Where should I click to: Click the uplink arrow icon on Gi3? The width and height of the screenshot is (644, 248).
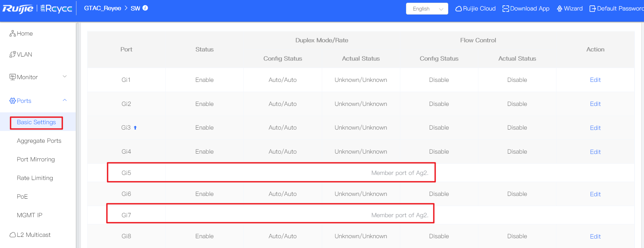135,128
